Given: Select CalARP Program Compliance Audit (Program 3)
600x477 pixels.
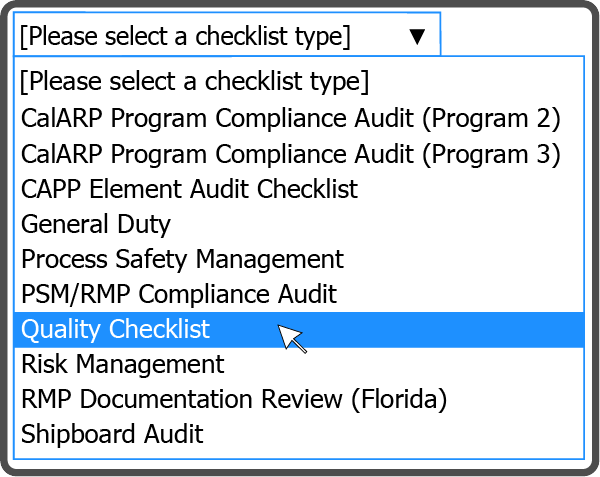Looking at the screenshot, I should pos(291,154).
